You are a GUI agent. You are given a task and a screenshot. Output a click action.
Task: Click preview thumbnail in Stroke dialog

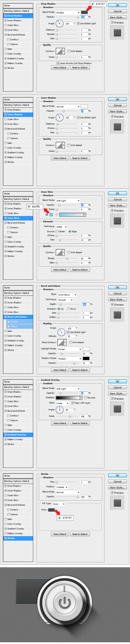(x=117, y=503)
